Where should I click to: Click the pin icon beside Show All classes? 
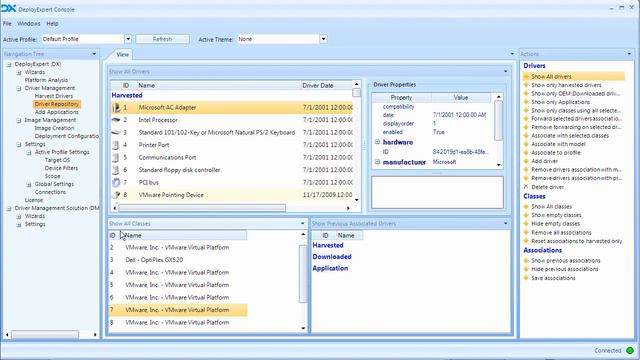coord(526,207)
